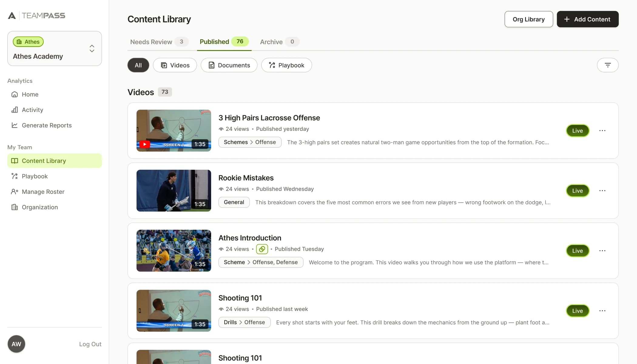Open Rookie Mistakes video thumbnail
637x364 pixels.
(174, 191)
